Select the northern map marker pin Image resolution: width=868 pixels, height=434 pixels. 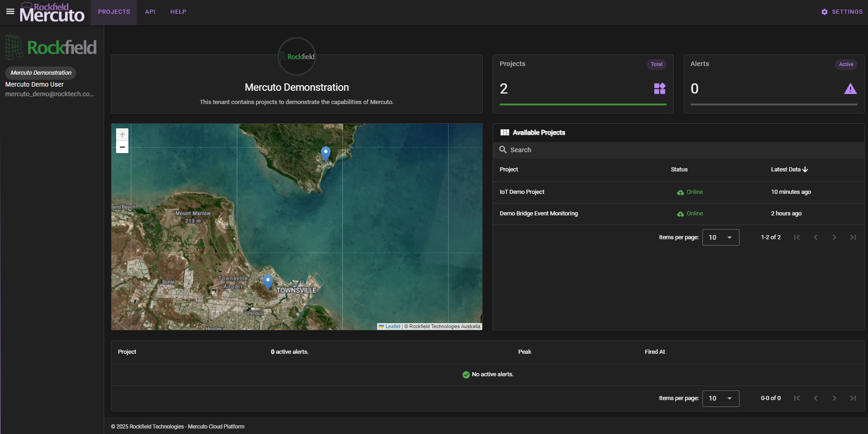326,154
